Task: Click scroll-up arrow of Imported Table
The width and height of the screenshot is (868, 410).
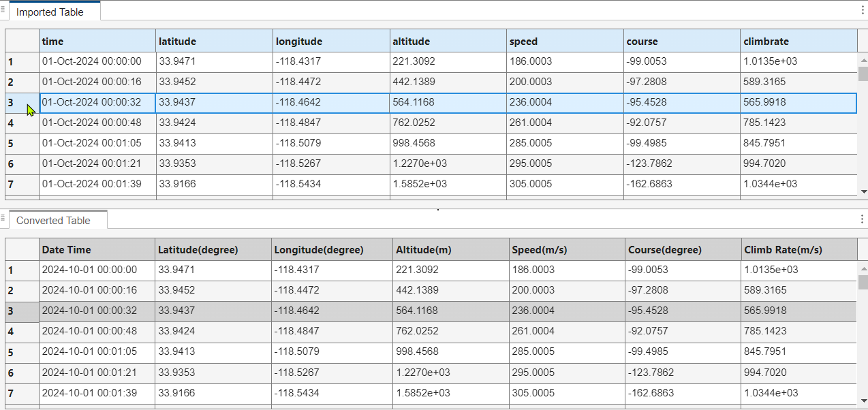Action: (863, 59)
